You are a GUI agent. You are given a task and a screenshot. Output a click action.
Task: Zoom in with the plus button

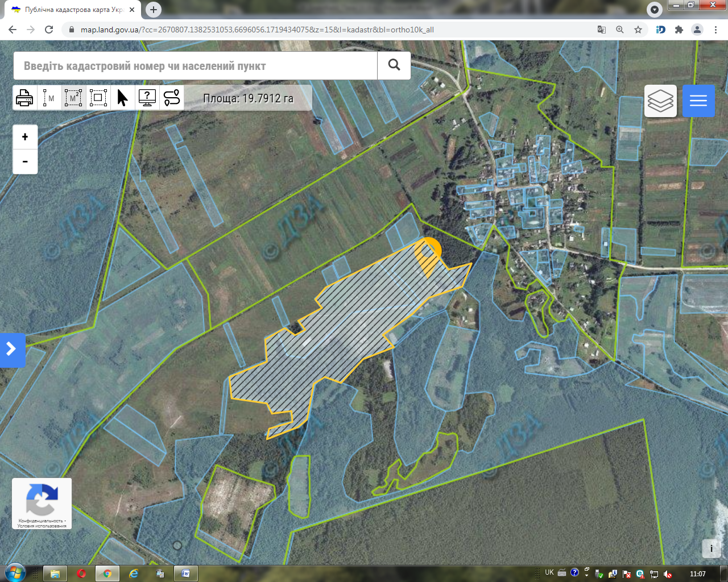(25, 137)
